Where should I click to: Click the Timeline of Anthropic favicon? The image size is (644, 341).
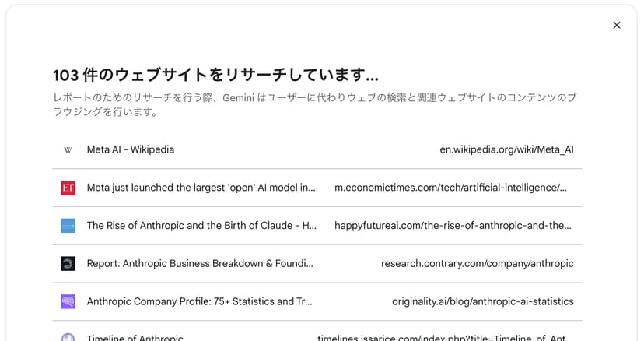(68, 337)
